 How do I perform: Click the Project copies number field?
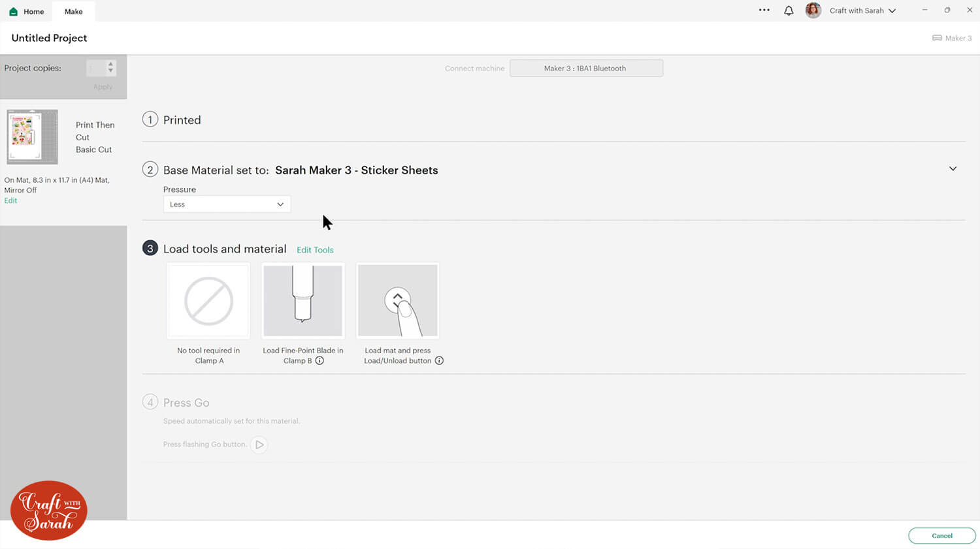[96, 68]
